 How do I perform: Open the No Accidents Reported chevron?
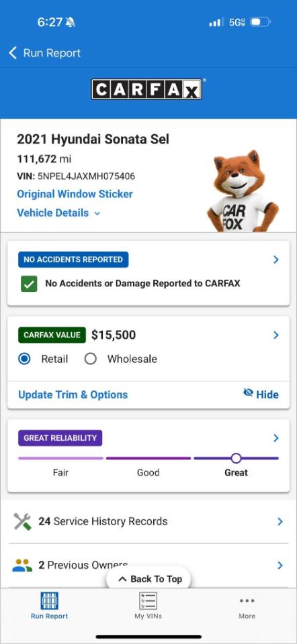(276, 260)
